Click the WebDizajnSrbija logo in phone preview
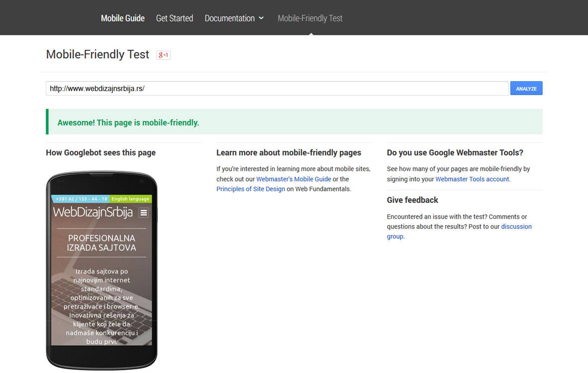This screenshot has width=588, height=373. [93, 213]
